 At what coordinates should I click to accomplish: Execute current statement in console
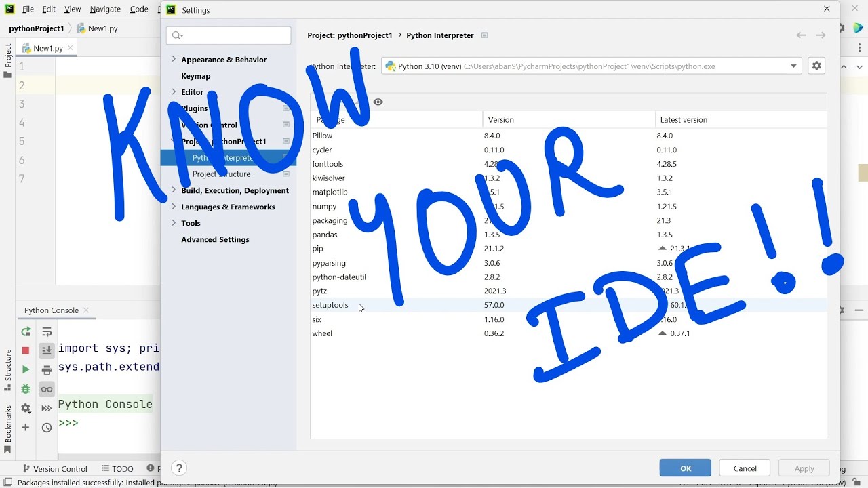pyautogui.click(x=26, y=369)
